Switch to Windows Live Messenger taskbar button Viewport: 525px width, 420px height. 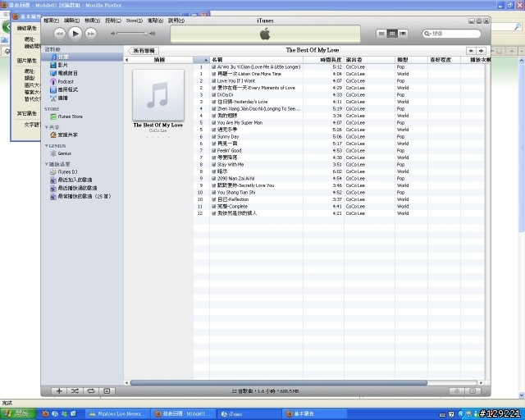(x=117, y=414)
